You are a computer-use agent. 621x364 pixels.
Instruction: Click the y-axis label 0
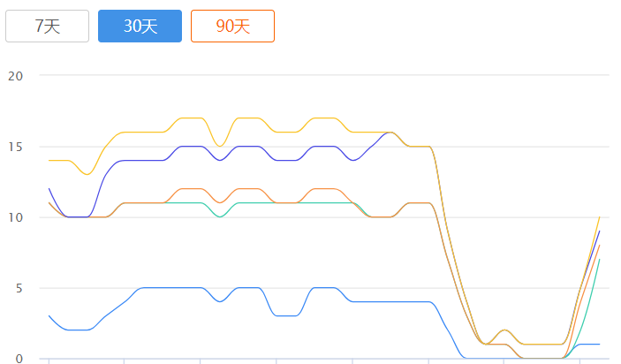click(18, 358)
